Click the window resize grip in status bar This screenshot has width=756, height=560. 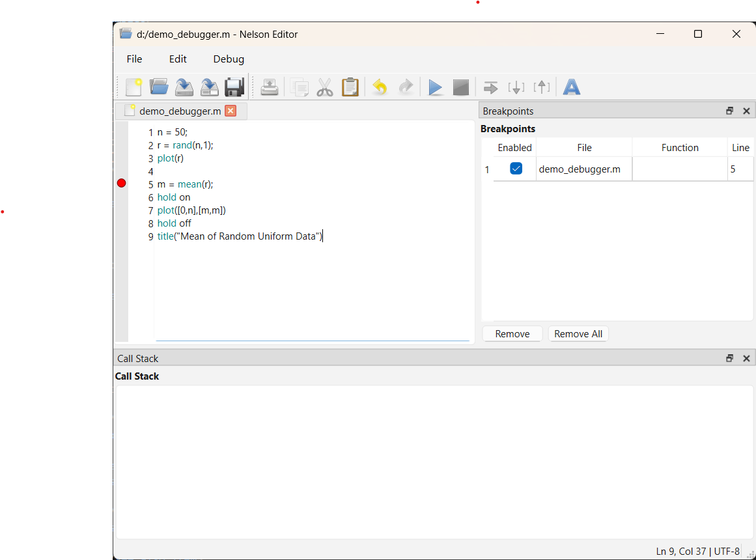coord(750,555)
